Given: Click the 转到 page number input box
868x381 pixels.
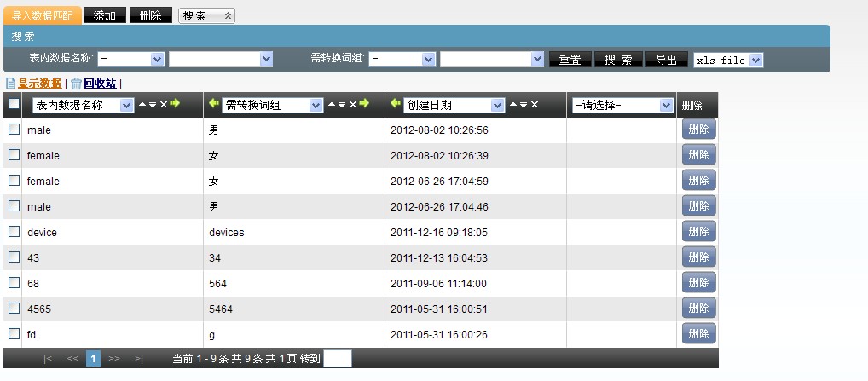Looking at the screenshot, I should [337, 359].
